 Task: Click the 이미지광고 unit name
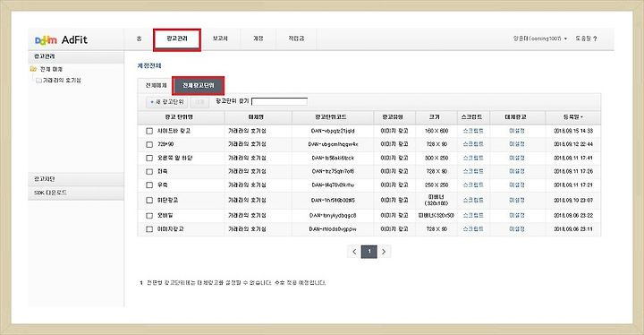pos(171,229)
